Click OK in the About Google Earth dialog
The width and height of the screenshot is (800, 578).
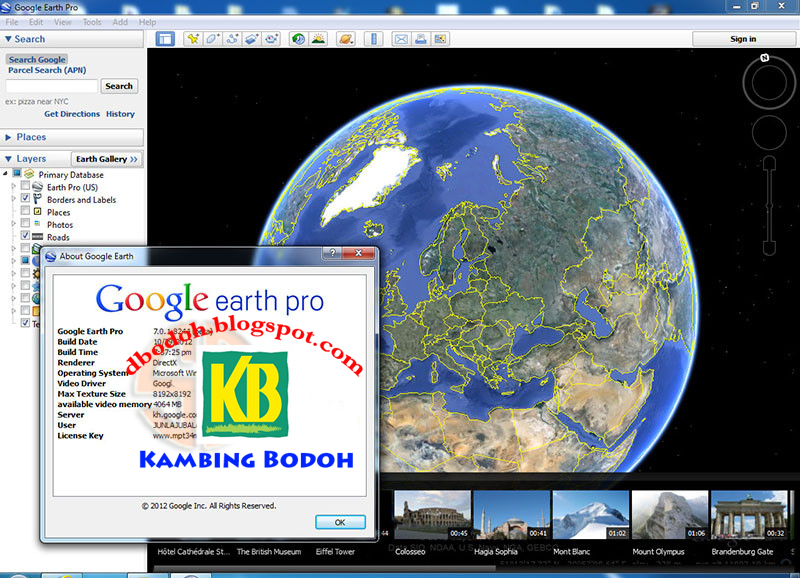[339, 521]
